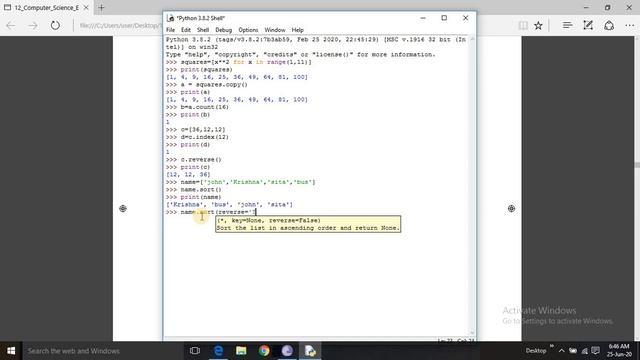640x360 pixels.
Task: Open Edge from the taskbar
Action: (218, 351)
